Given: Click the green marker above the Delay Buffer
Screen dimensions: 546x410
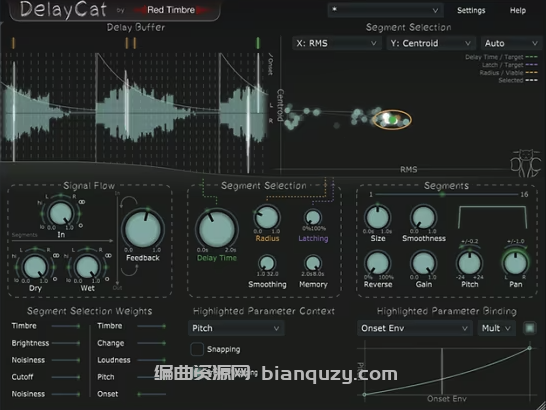Looking at the screenshot, I should coord(258,43).
